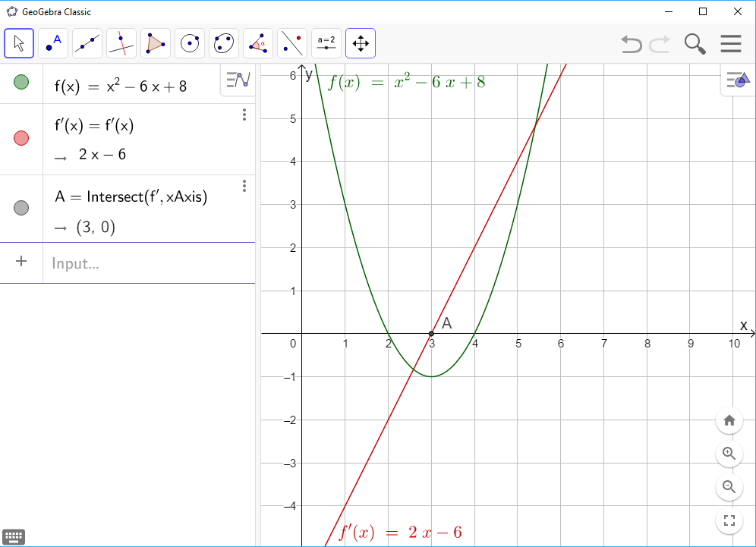Click the red f'(x) = 2x − 6 label
Viewport: 756px width, 547px height.
[x=400, y=533]
